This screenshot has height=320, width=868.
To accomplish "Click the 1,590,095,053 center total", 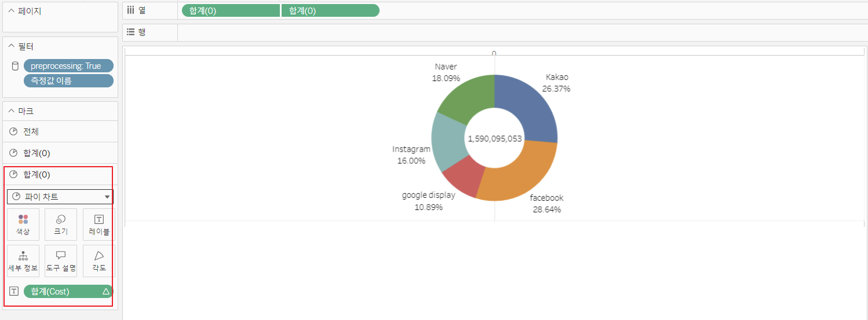I will pos(495,139).
